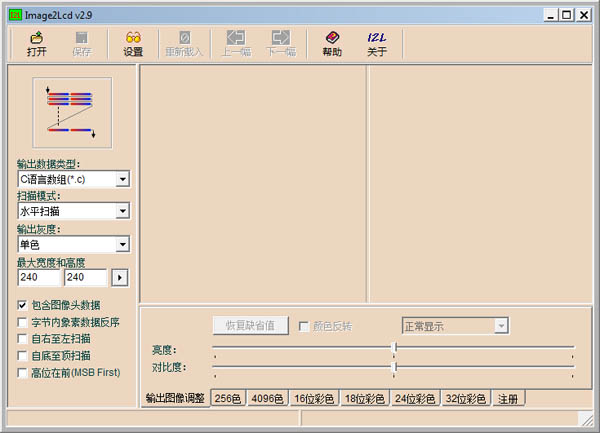The width and height of the screenshot is (600, 433).
Task: Switch to the 16位彩色 tab
Action: (314, 399)
